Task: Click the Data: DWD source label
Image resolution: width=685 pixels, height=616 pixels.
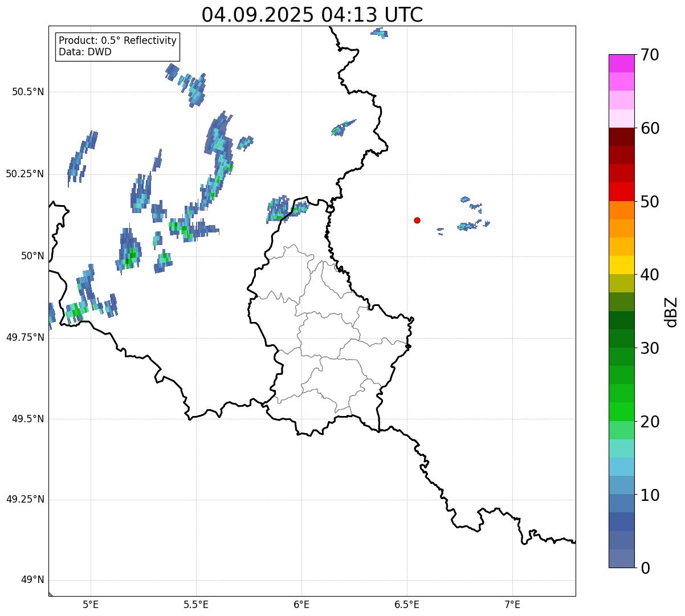Action: click(85, 52)
